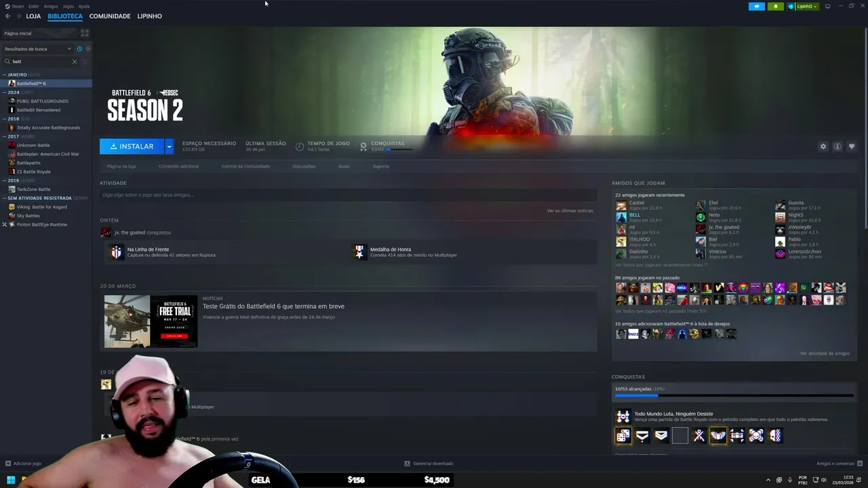Collapse the 2016 group
This screenshot has width=868, height=488.
coord(5,180)
